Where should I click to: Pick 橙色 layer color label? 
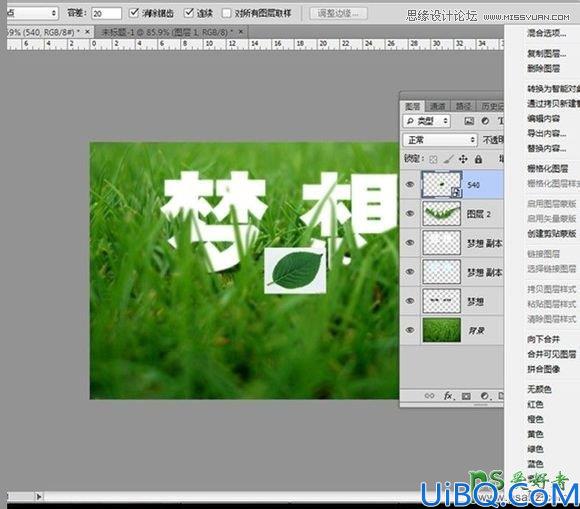point(536,419)
